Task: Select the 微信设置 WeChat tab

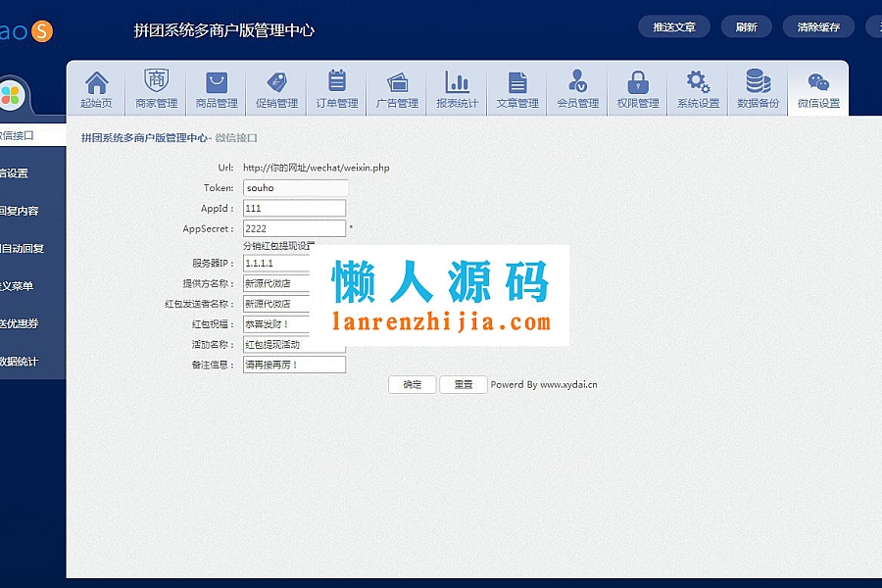Action: (818, 89)
